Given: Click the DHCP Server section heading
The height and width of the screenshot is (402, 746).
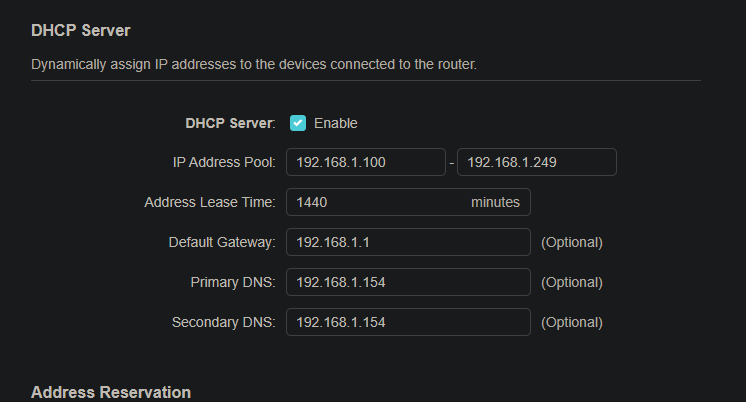Looking at the screenshot, I should [80, 30].
